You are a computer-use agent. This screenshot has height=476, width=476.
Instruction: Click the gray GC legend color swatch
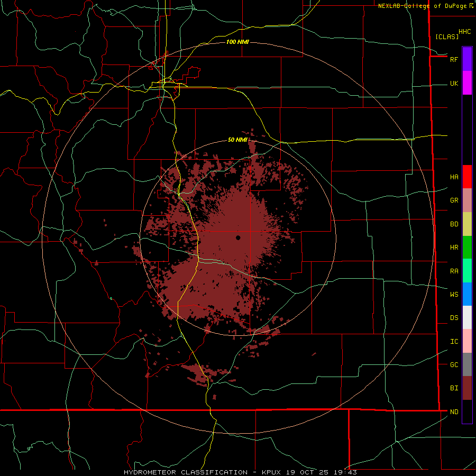[467, 364]
